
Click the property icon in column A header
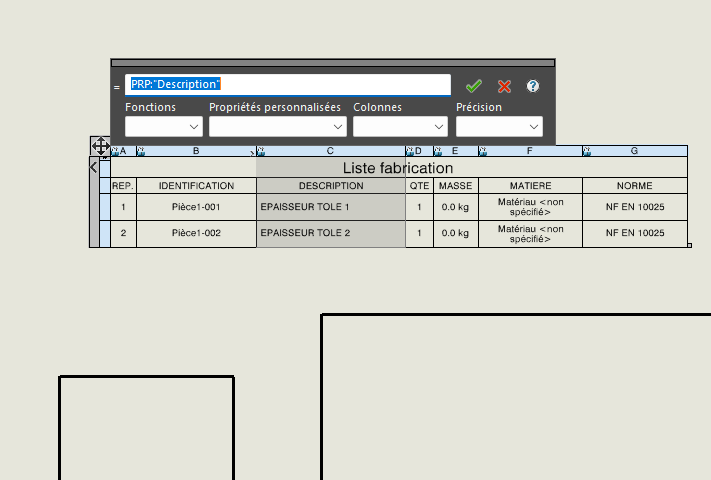(114, 151)
